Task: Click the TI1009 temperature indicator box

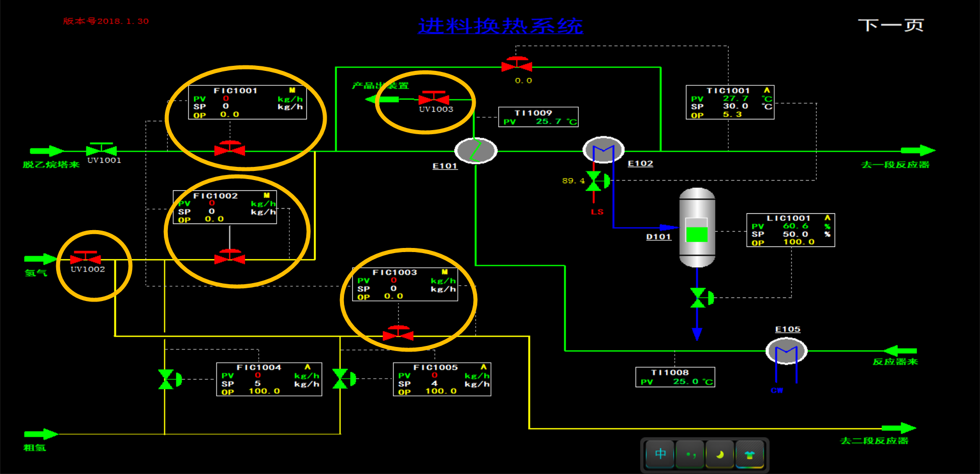Action: 538,117
